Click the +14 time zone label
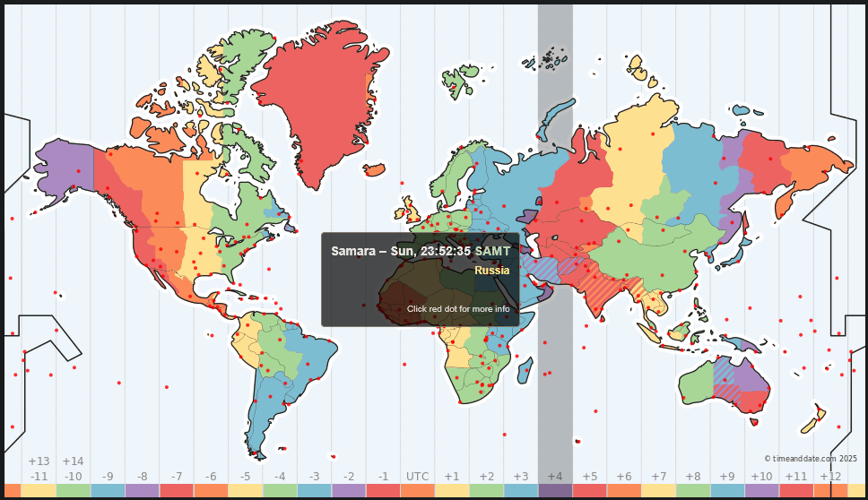 [x=73, y=461]
